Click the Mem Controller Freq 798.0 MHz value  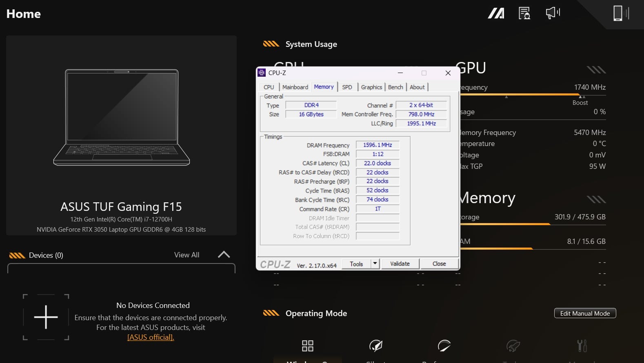click(x=421, y=114)
